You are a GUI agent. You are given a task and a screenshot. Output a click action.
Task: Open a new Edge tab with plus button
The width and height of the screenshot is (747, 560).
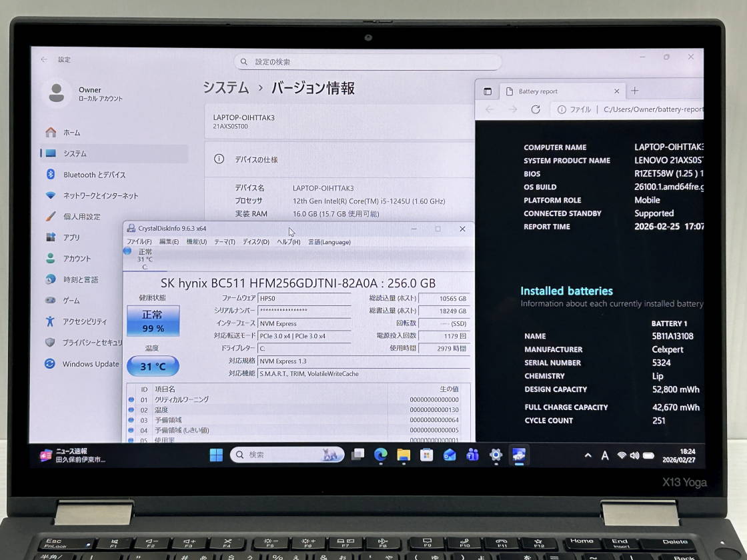point(634,91)
